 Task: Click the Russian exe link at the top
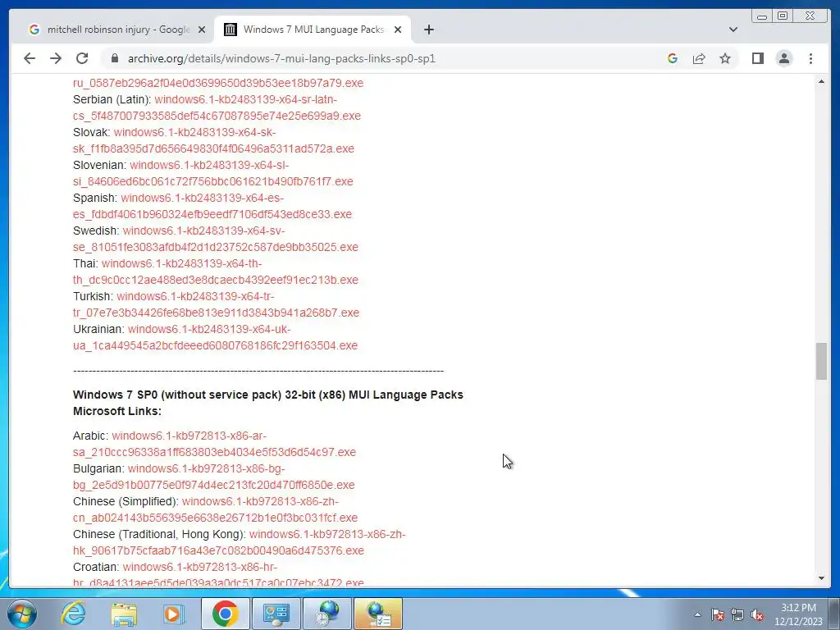218,83
